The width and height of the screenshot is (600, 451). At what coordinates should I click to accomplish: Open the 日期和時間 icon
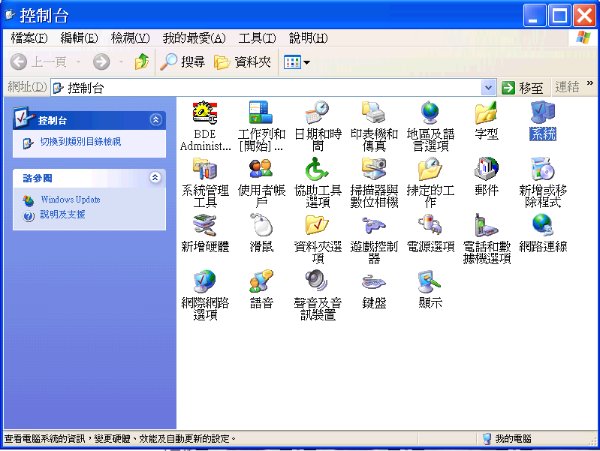click(317, 113)
